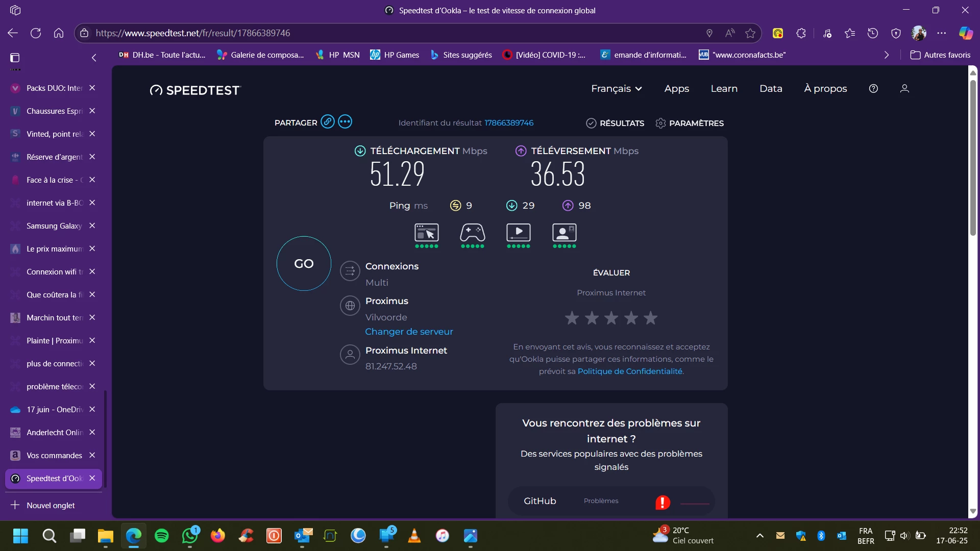
Task: Expand the hidden favorites bar chevron
Action: [x=887, y=55]
